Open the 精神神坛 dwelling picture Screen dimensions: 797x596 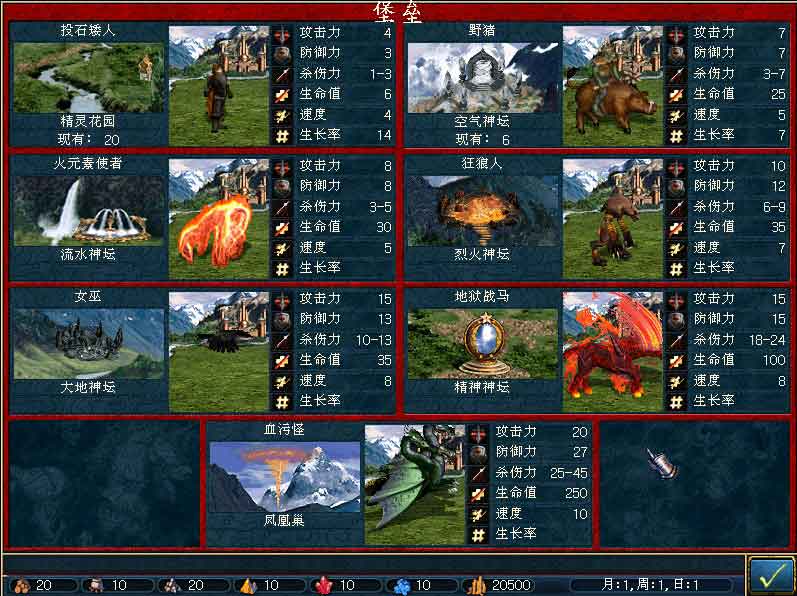482,344
